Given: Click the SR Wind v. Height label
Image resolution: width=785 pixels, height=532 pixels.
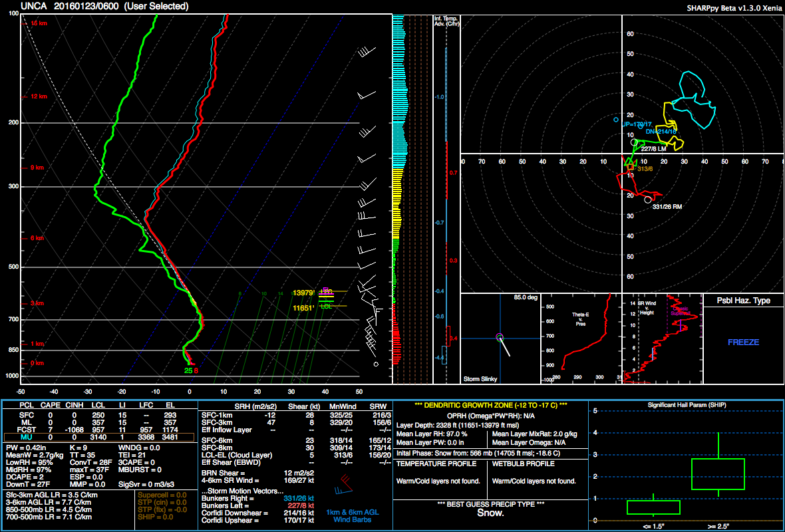Looking at the screenshot, I should click(x=647, y=308).
